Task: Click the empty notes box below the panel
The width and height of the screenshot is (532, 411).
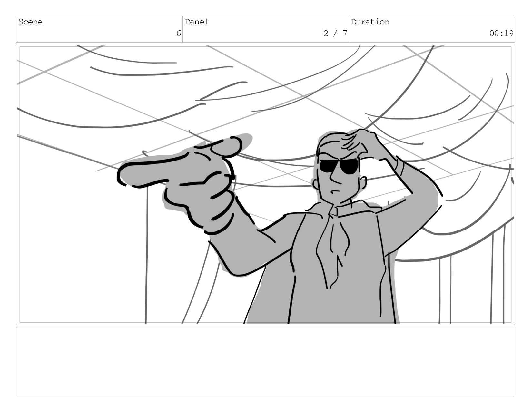Action: (x=266, y=361)
